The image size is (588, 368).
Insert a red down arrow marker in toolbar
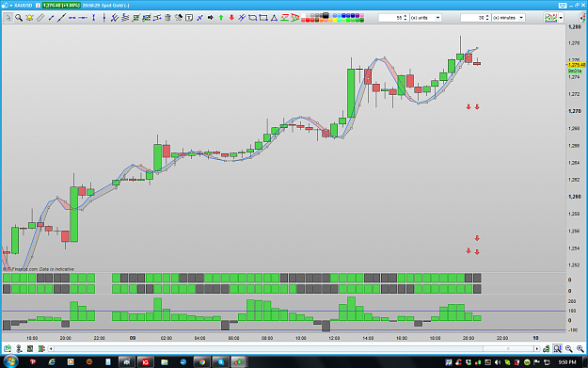[x=231, y=18]
